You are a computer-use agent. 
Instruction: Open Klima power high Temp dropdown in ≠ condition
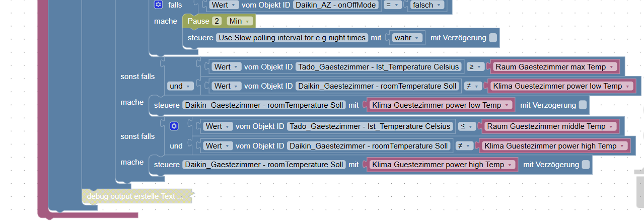click(x=554, y=146)
